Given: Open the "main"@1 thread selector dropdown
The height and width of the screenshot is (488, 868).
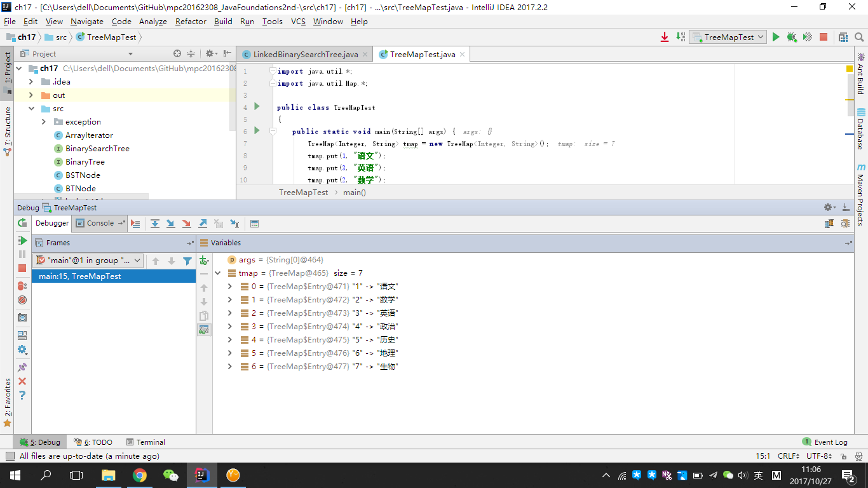Looking at the screenshot, I should (88, 261).
